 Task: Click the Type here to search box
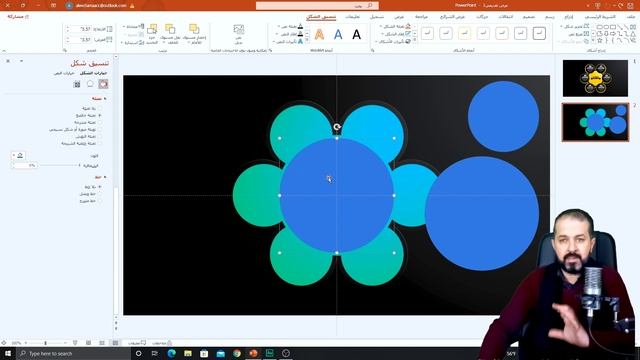point(73,353)
